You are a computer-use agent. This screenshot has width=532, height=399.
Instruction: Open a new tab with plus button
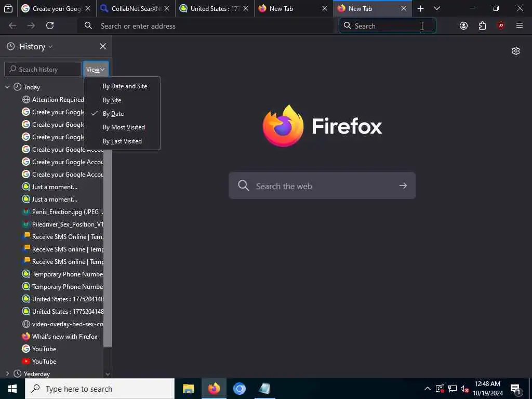coord(420,8)
